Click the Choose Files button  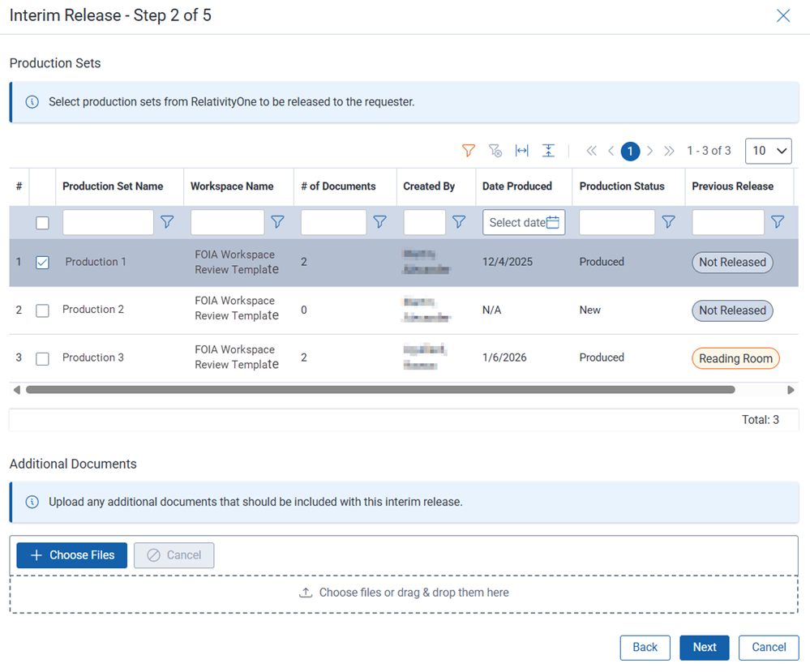(x=72, y=555)
